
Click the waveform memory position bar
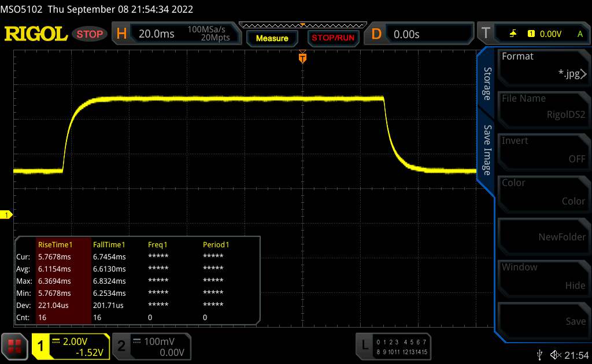tap(303, 25)
